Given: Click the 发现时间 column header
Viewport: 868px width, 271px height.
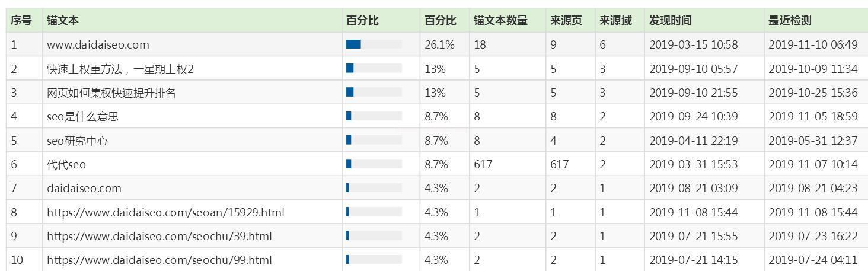Looking at the screenshot, I should 670,21.
